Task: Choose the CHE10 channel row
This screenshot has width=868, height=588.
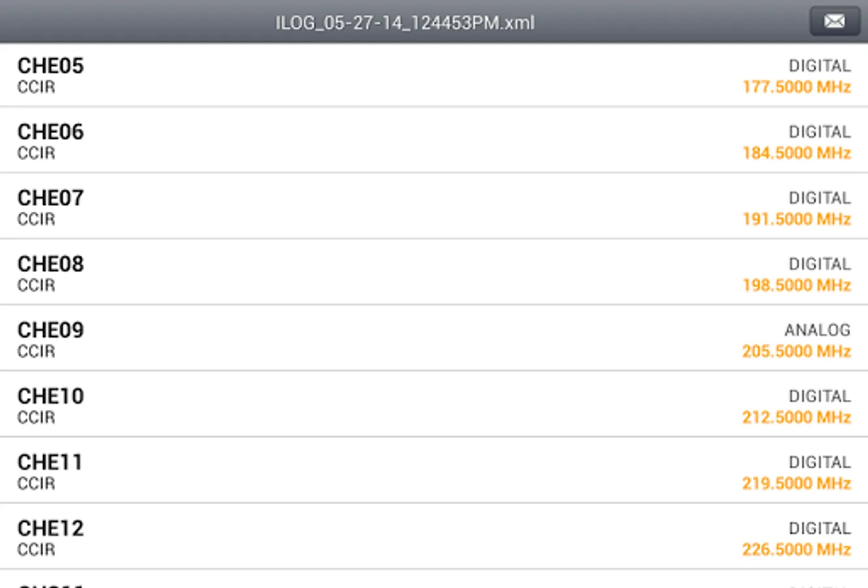Action: coord(434,404)
